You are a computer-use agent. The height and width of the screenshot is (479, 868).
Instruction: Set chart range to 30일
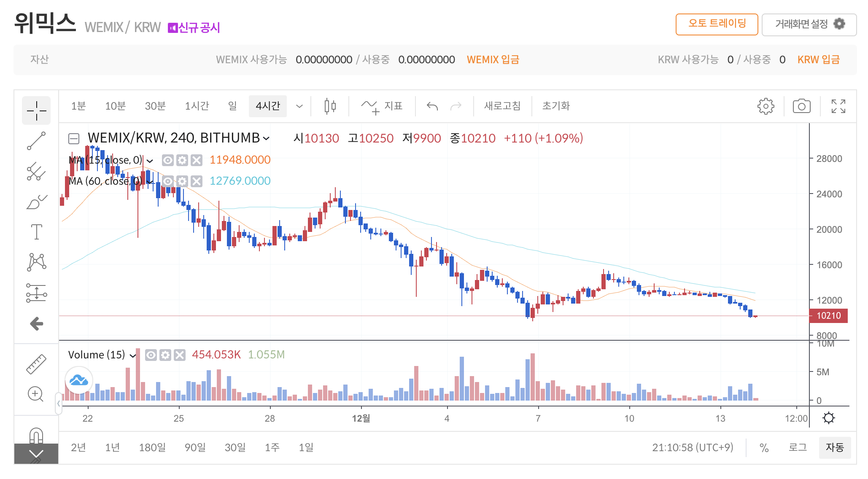click(235, 447)
